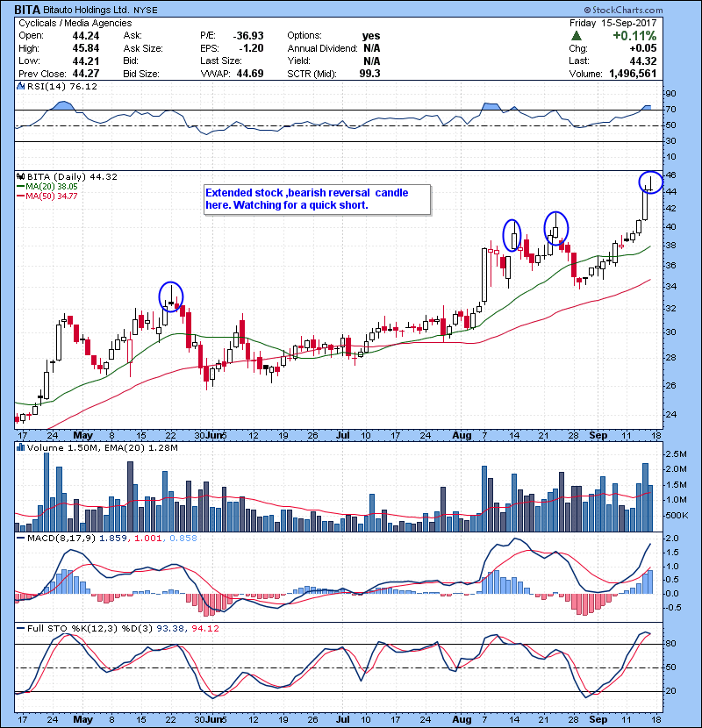Click the RSI(14) 76.12 indicator label

61,86
